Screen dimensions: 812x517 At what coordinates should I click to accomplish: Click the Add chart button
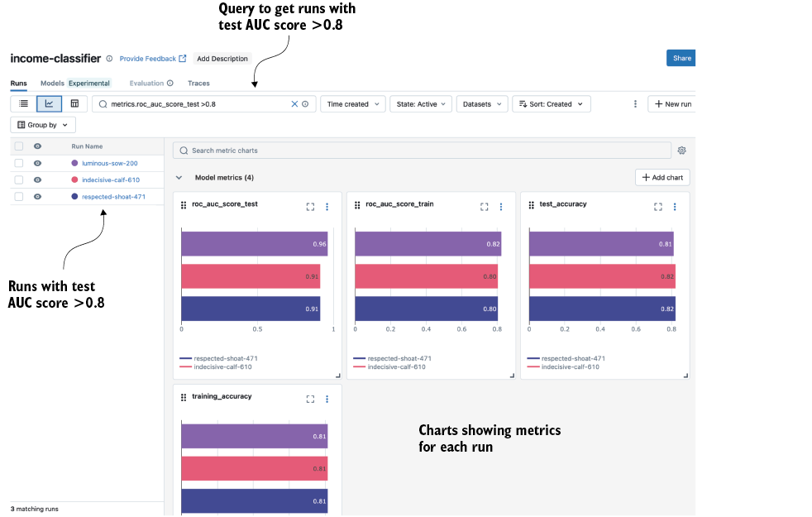(x=662, y=177)
